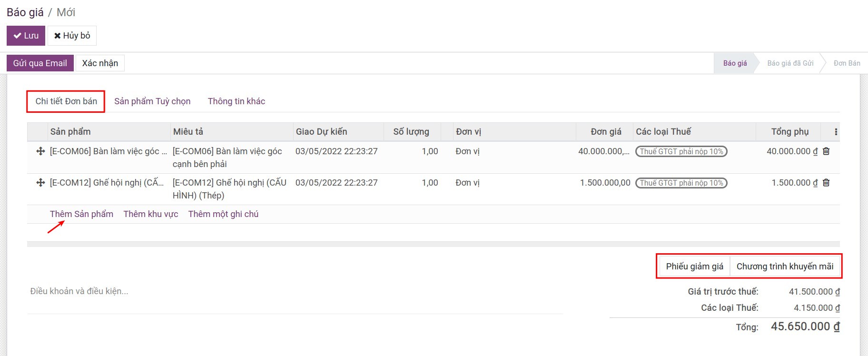Delete the E-COM12 Ghế hội nghị line
868x356 pixels.
[x=826, y=183]
